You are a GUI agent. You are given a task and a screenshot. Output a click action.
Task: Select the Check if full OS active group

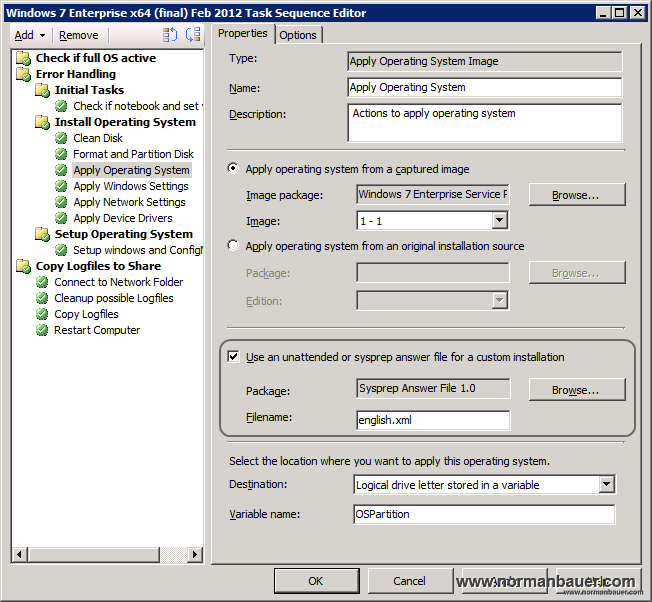96,58
